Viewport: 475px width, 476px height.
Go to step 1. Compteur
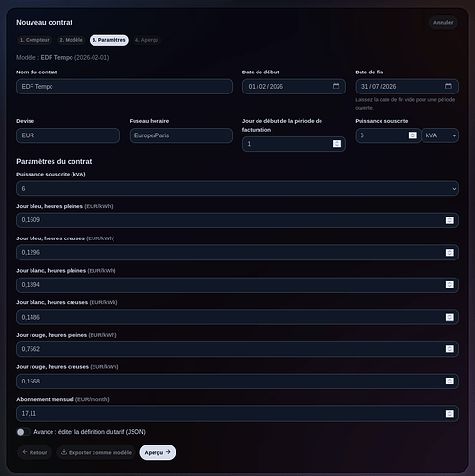pos(34,40)
